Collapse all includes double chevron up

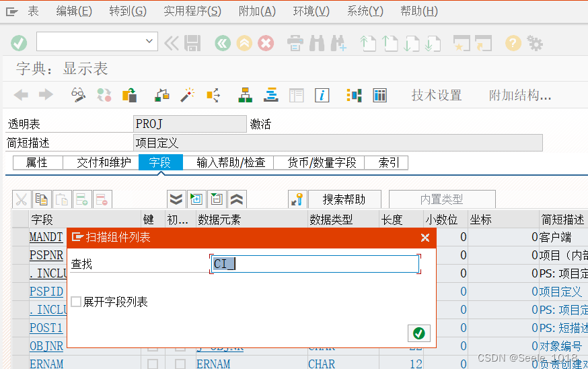237,199
